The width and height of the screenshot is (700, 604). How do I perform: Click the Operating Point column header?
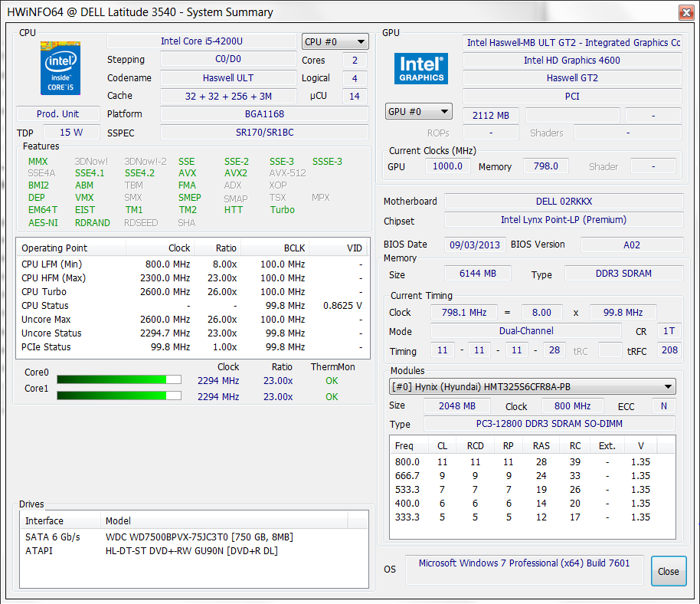tap(71, 248)
